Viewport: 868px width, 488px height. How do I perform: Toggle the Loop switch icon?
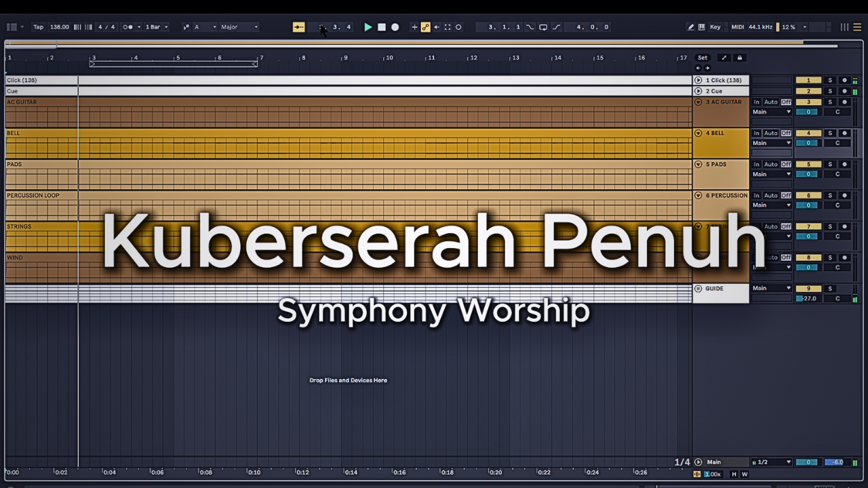543,27
